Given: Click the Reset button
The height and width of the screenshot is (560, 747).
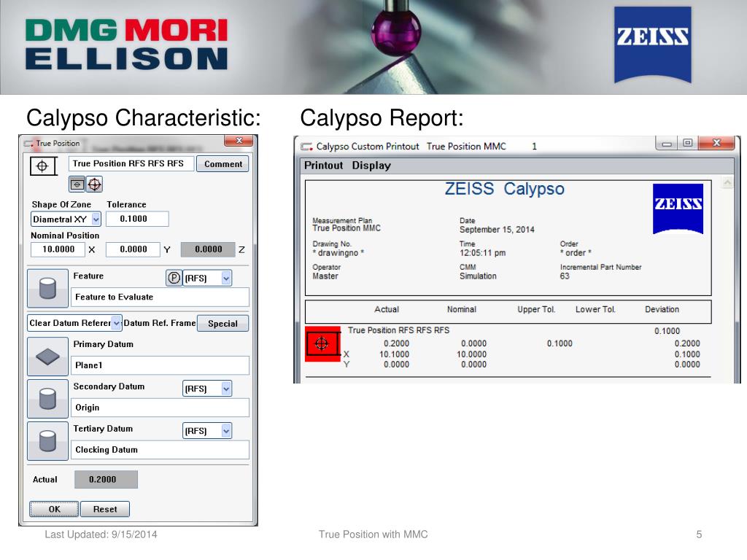Looking at the screenshot, I should click(x=105, y=509).
